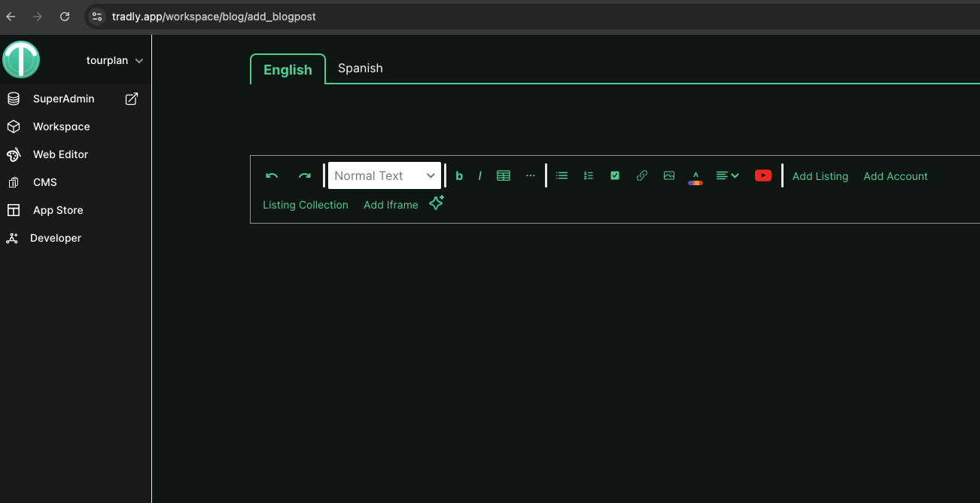Insert a bulleted list
This screenshot has height=503, width=980.
click(562, 175)
